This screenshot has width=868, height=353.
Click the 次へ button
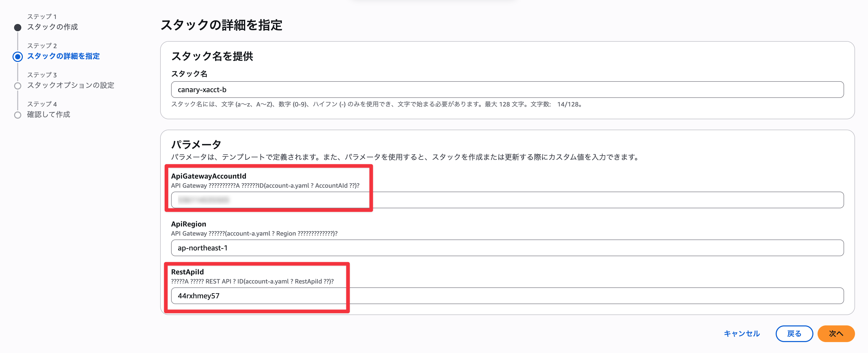coord(836,333)
